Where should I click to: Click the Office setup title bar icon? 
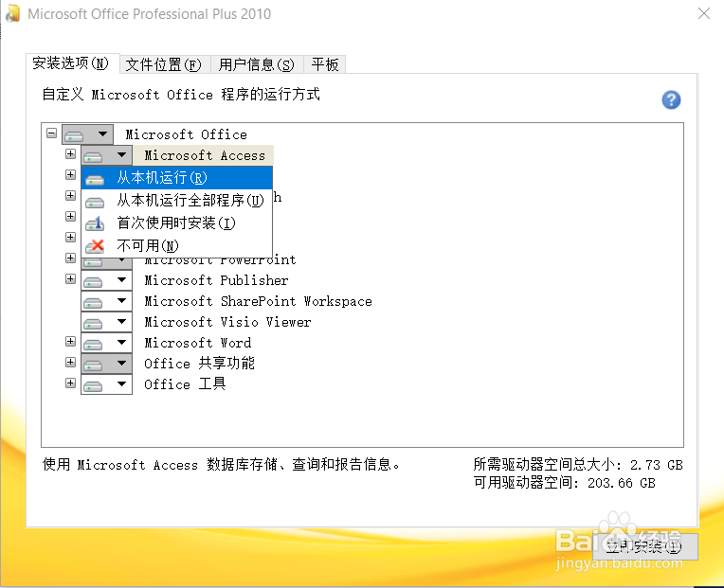coord(13,13)
